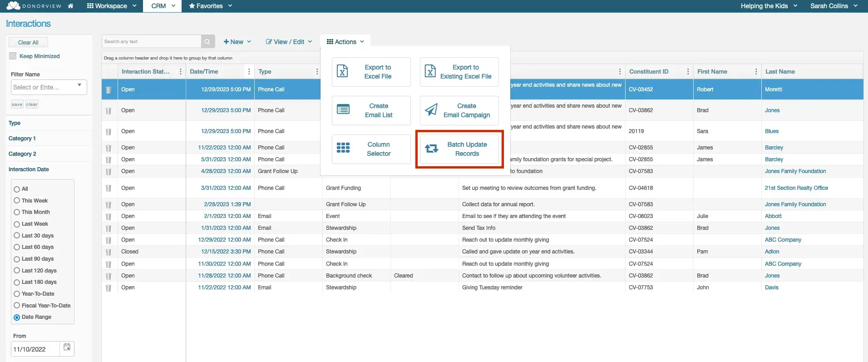Open Sarah Collins user menu

(834, 6)
